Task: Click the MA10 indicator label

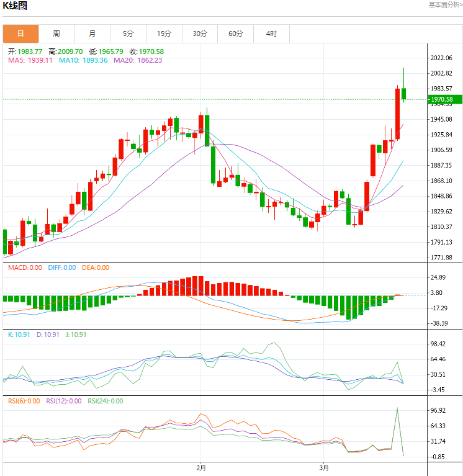Action: tap(83, 60)
